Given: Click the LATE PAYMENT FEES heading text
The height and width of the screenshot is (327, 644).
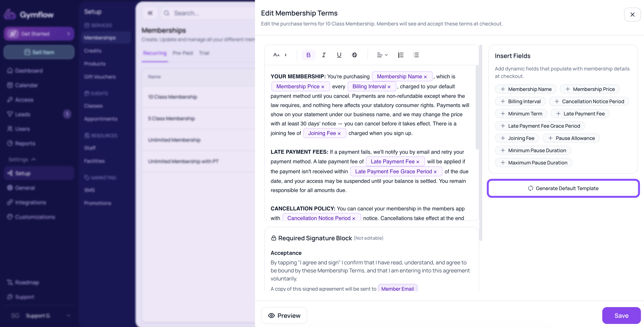Looking at the screenshot, I should (x=299, y=152).
